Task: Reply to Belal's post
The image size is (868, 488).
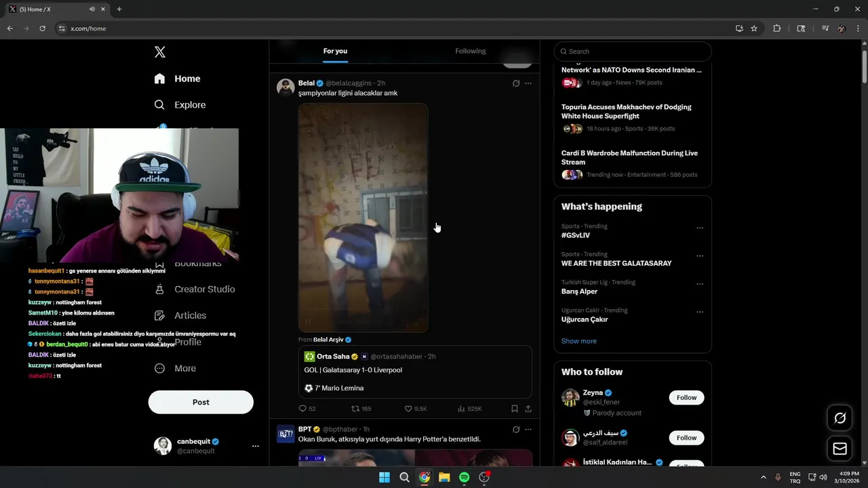Action: click(x=307, y=409)
